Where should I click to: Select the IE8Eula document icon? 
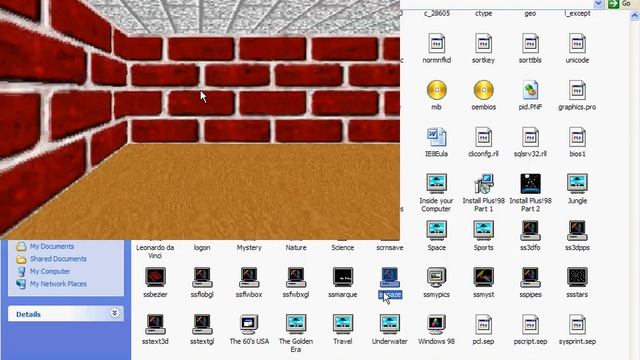click(436, 137)
